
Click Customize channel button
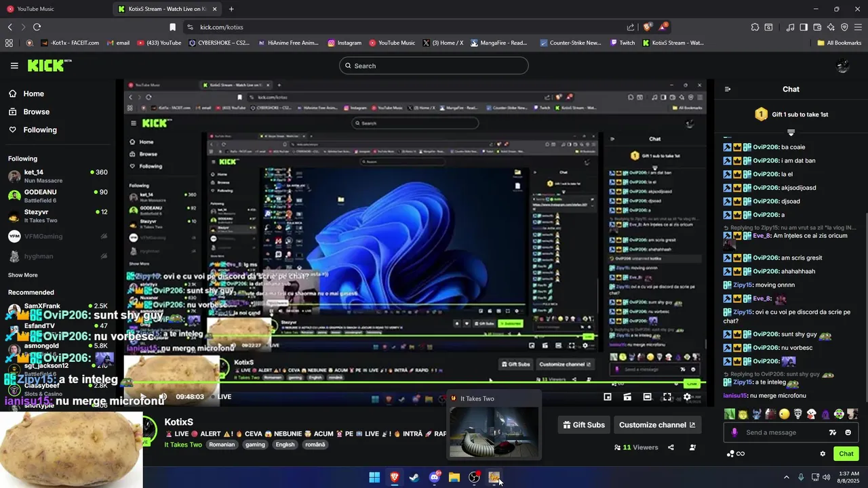657,425
